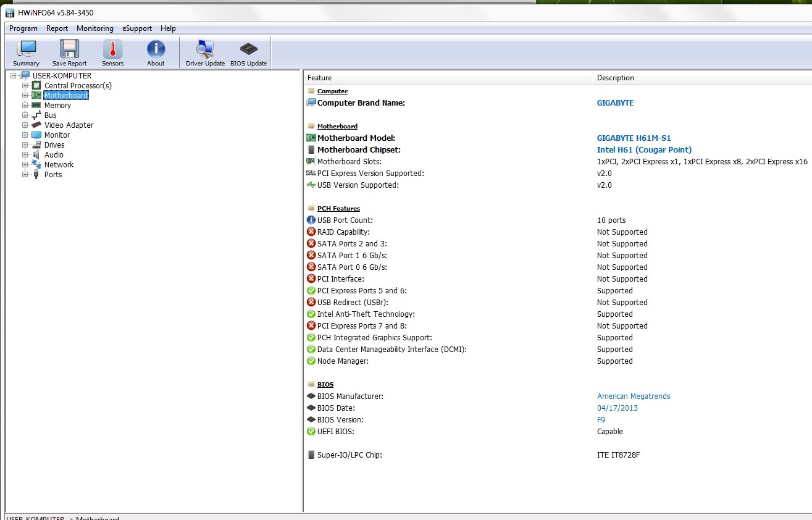
Task: Launch the Driver Update tool
Action: [x=205, y=53]
